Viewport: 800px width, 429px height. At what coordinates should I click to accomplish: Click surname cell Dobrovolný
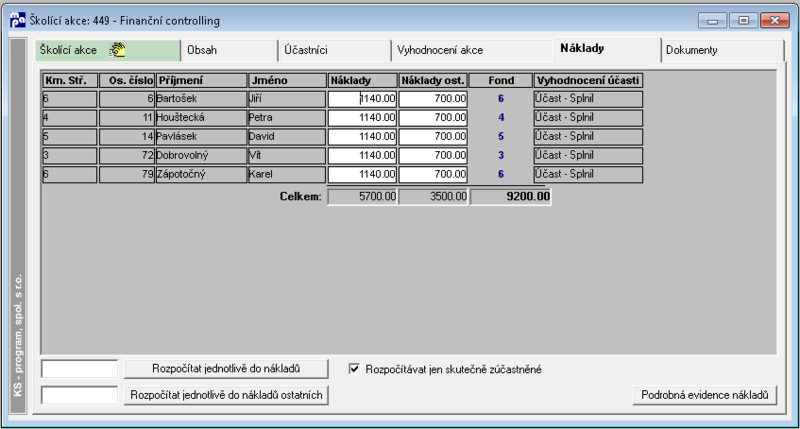[x=202, y=156]
